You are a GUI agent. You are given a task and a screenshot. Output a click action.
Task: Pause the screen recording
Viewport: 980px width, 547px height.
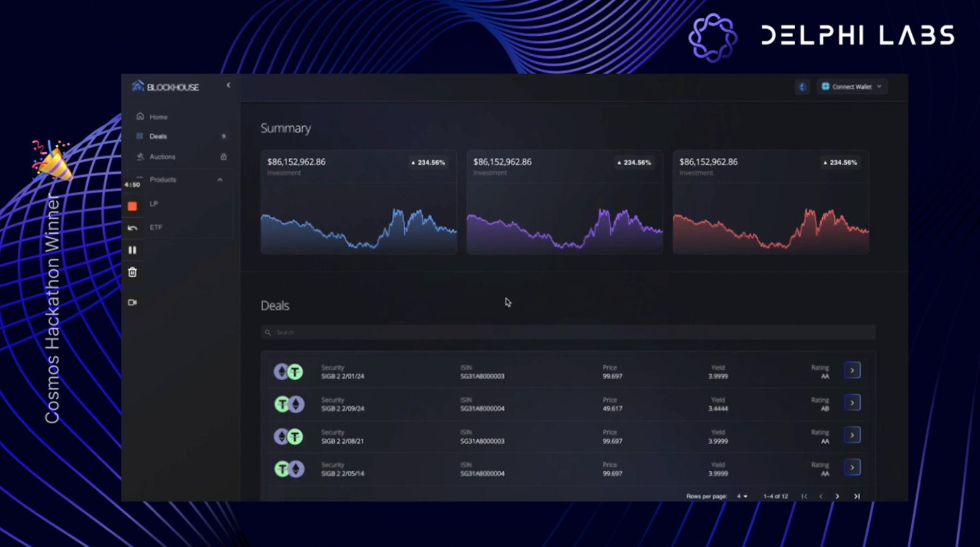coord(132,250)
